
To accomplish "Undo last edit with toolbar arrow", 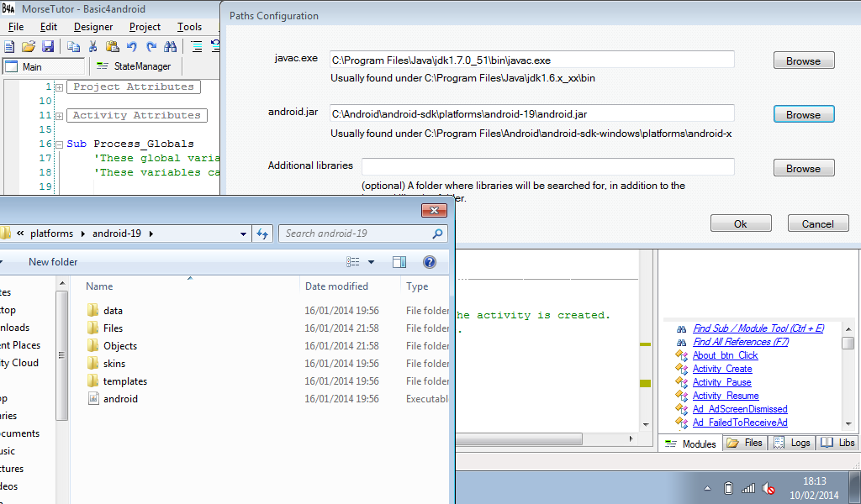I will pos(132,46).
